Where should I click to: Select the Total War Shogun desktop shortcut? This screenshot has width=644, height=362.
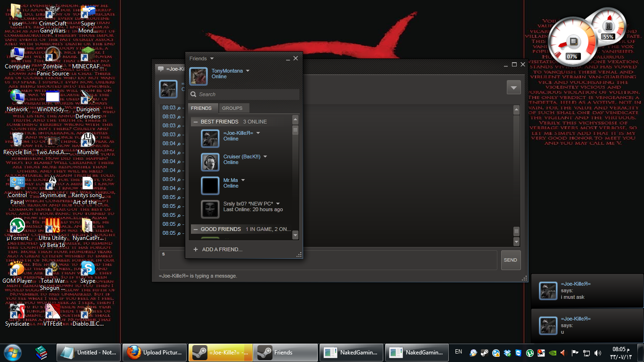point(53,276)
